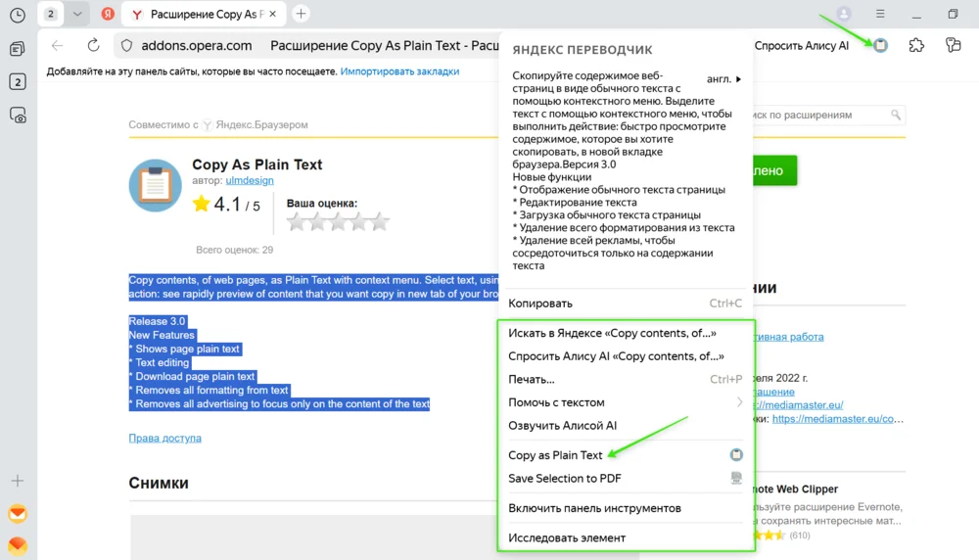This screenshot has width=979, height=560.
Task: Expand the tab groups dropdown arrow
Action: point(77,14)
